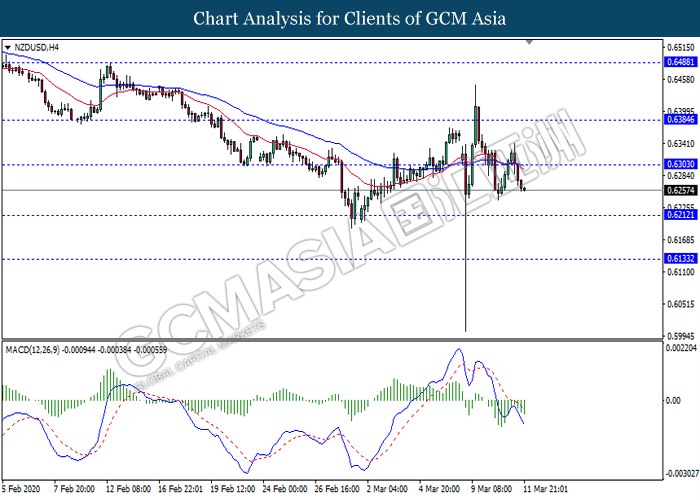Click the 0.65150 price axis value
The height and width of the screenshot is (500, 700).
click(681, 47)
